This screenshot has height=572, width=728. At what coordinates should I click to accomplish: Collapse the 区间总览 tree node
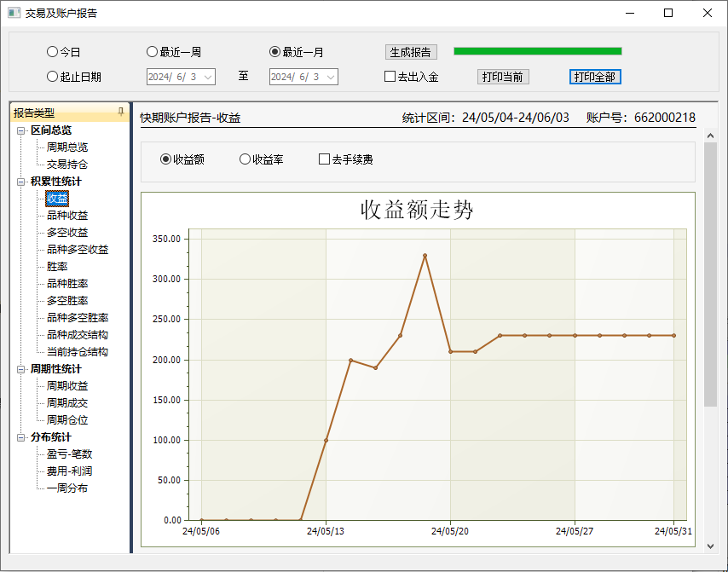point(21,130)
